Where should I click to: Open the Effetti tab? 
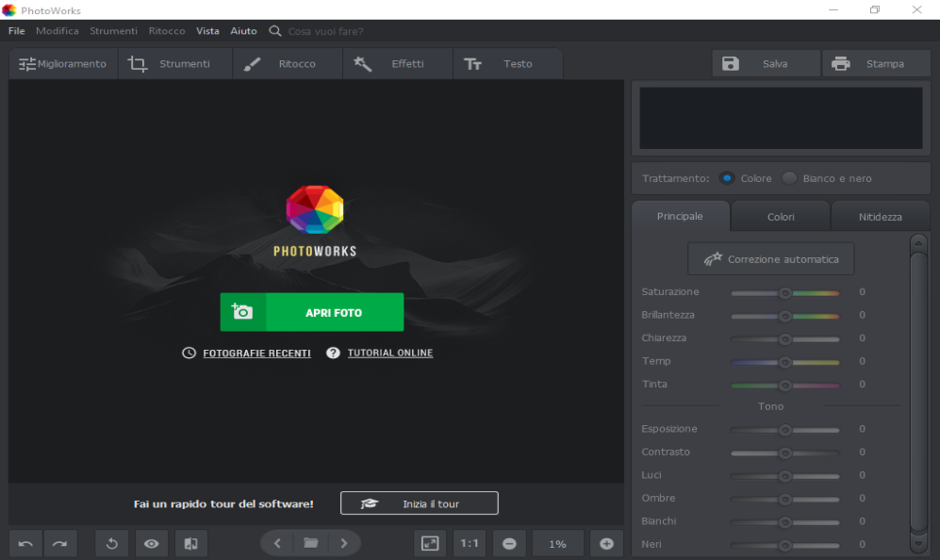tap(398, 63)
